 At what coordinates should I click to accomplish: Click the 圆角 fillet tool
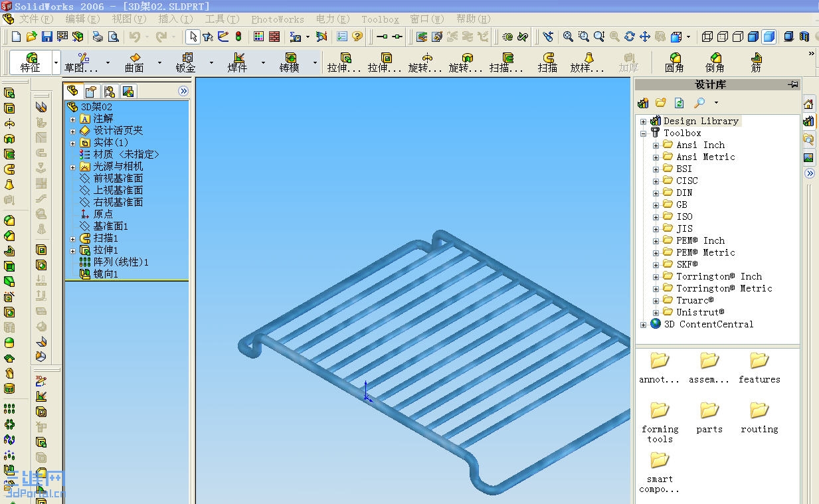675,62
